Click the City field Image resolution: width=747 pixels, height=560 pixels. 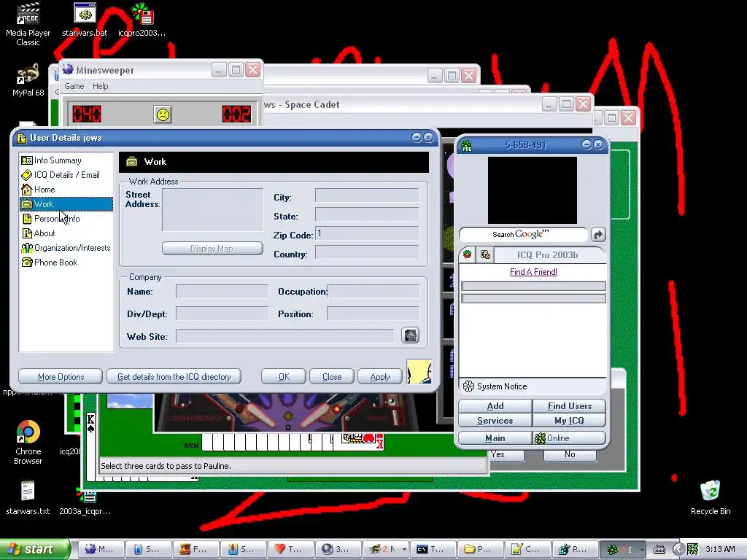[x=367, y=195]
